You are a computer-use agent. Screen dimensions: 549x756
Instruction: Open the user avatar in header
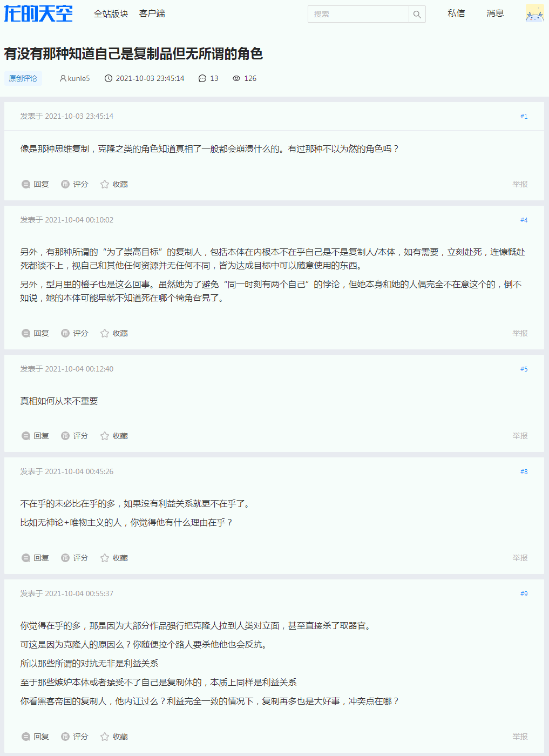pos(534,13)
